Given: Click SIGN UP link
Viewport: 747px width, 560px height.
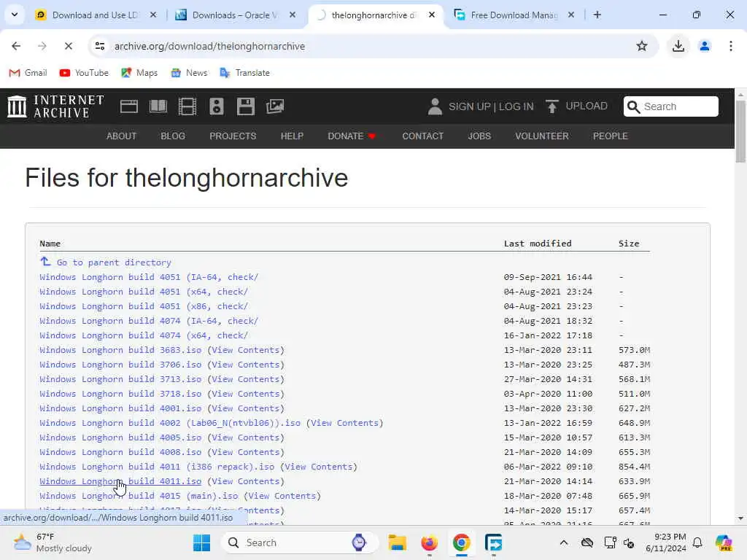Looking at the screenshot, I should (469, 106).
